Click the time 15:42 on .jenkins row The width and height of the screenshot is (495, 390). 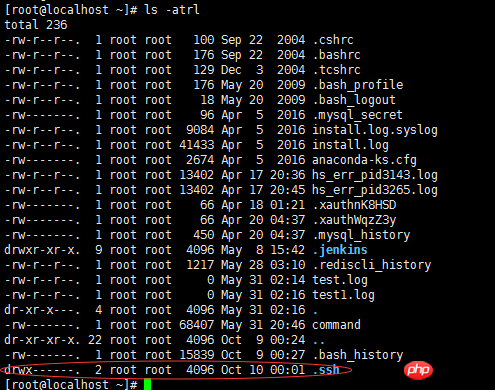(287, 250)
